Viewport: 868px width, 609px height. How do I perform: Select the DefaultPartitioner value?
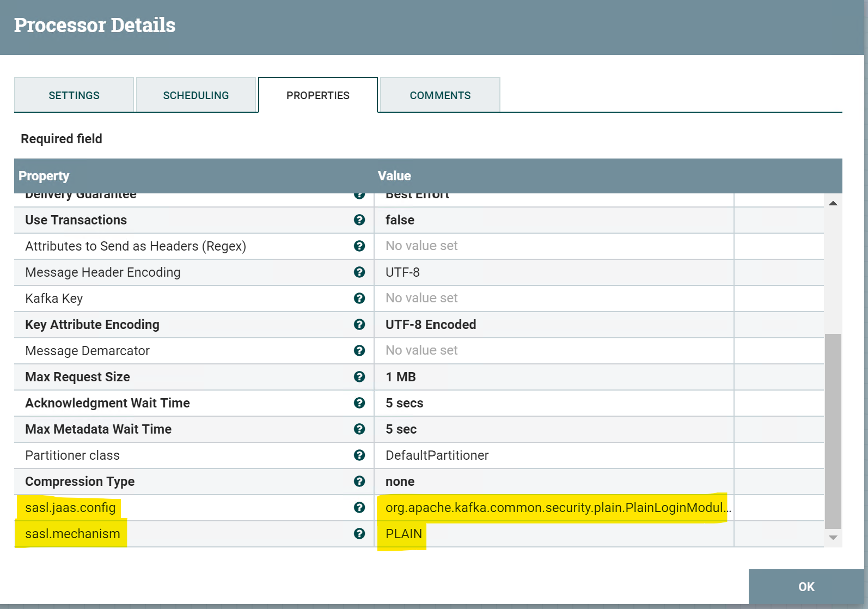coord(437,455)
